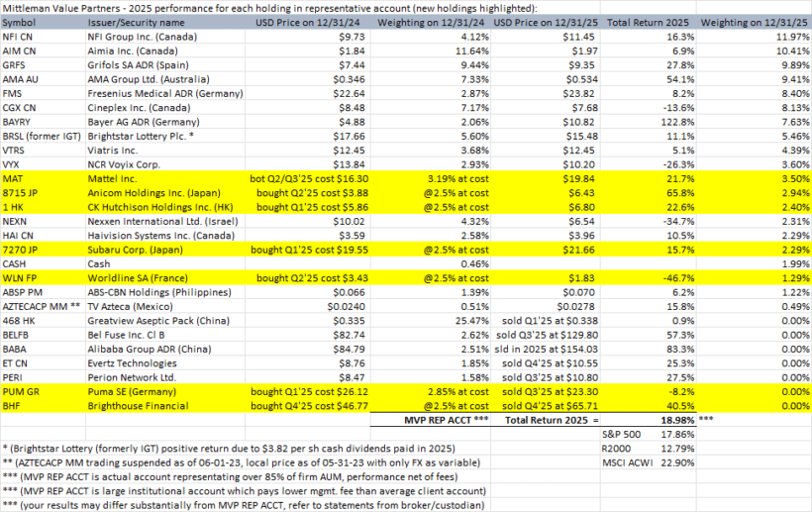The image size is (812, 512).
Task: Select the '-34.7%' return cell
Action: pyautogui.click(x=648, y=222)
